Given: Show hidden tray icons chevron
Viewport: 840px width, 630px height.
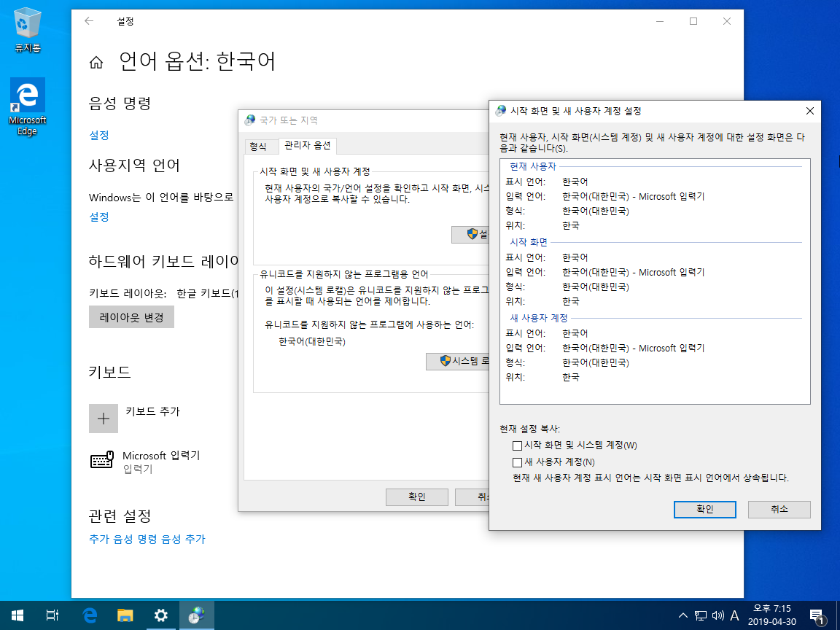Looking at the screenshot, I should pyautogui.click(x=683, y=615).
